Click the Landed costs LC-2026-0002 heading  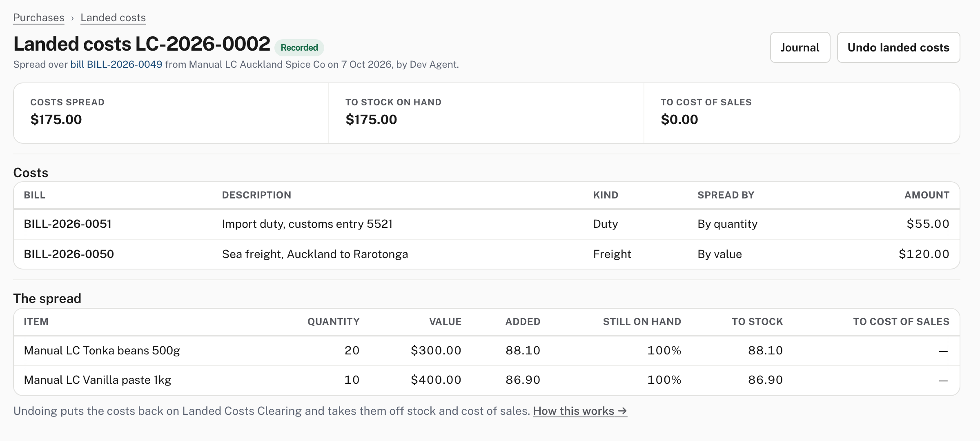coord(142,44)
